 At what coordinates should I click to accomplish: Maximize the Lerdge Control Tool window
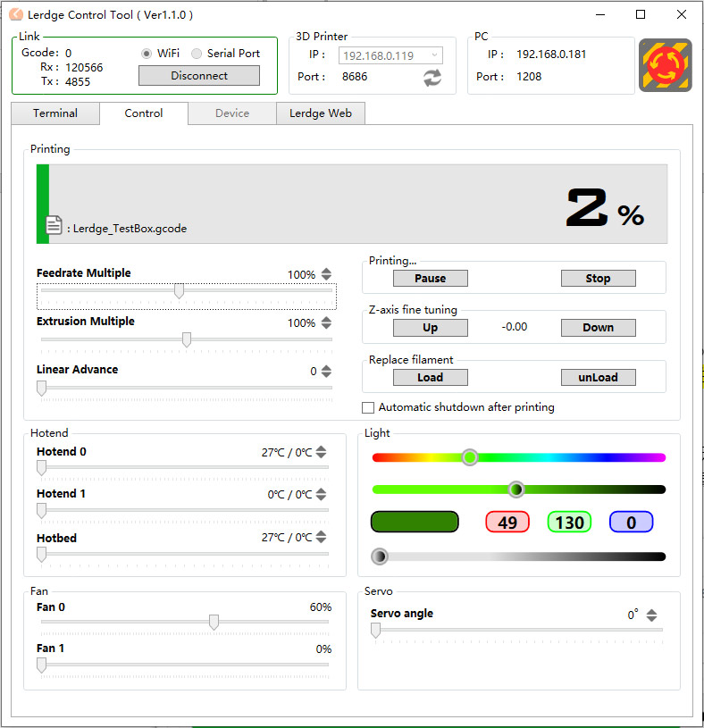641,15
